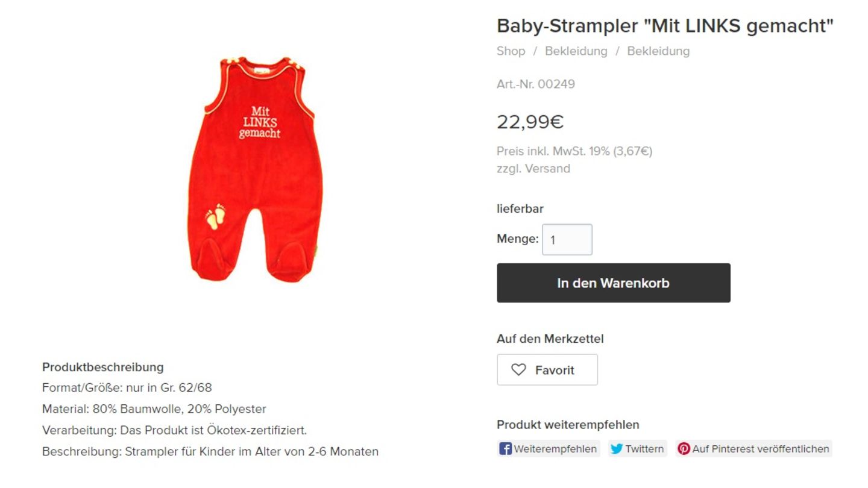Click the Baby-Strampler product title

click(x=665, y=26)
